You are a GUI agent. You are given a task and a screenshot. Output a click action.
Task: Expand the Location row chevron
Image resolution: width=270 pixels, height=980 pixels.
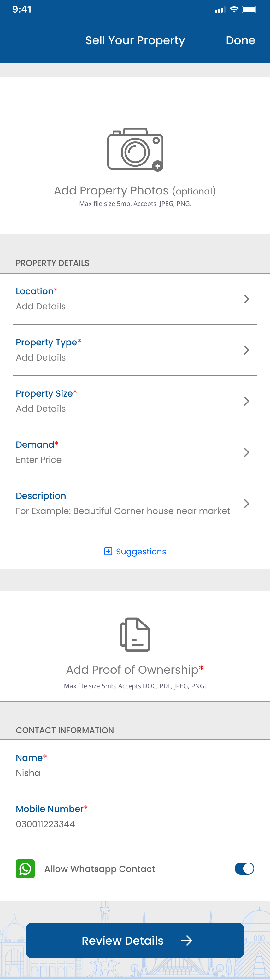[246, 299]
